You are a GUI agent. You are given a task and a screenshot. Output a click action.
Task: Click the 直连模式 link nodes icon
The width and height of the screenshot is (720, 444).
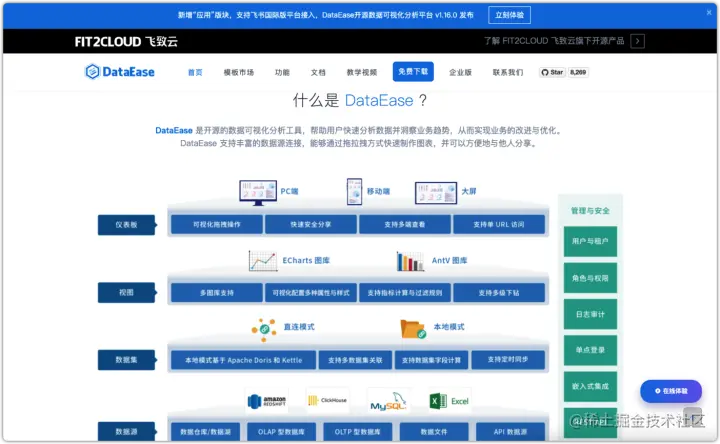(x=264, y=330)
